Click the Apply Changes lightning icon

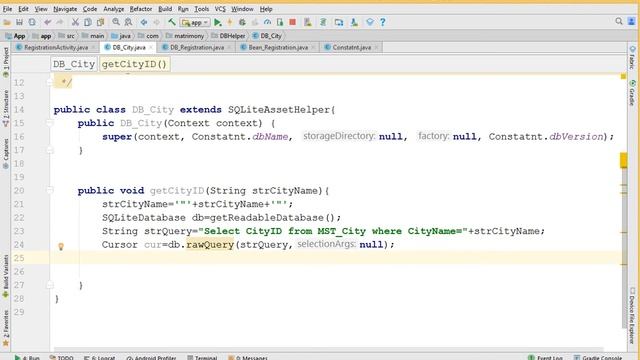pos(230,22)
